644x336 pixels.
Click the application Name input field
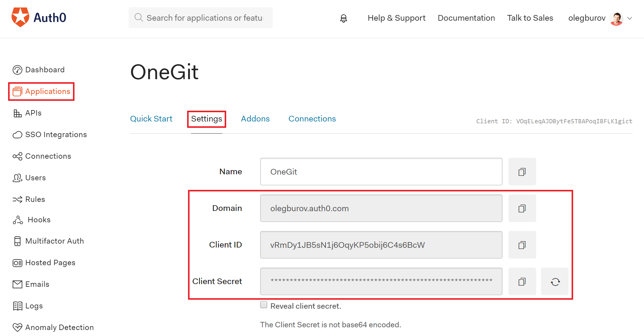pyautogui.click(x=381, y=172)
